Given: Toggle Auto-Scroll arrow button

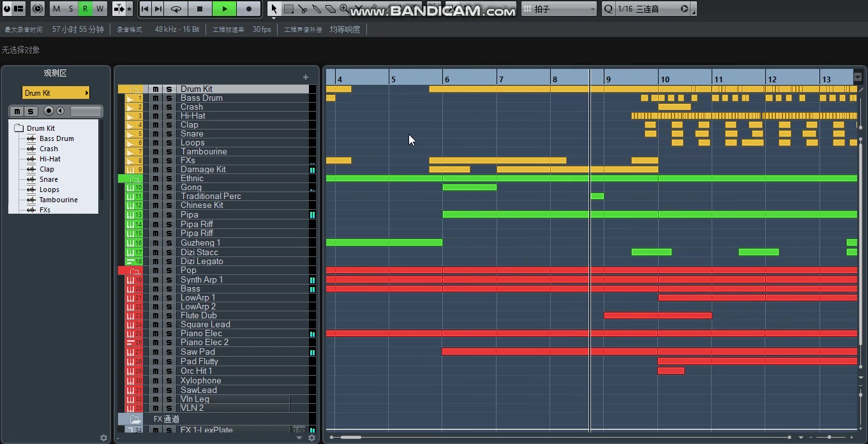Looking at the screenshot, I should [119, 9].
